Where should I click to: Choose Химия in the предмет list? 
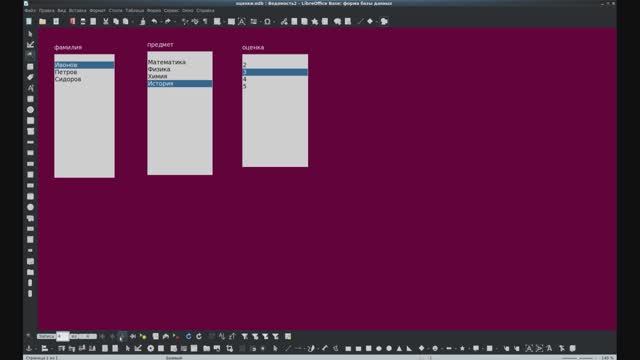click(180, 76)
